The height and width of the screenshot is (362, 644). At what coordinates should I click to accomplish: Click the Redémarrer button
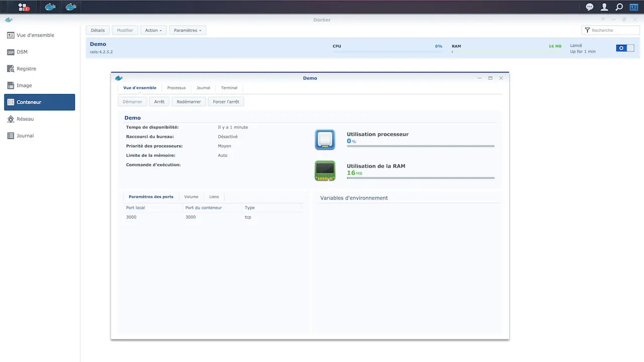(x=189, y=102)
